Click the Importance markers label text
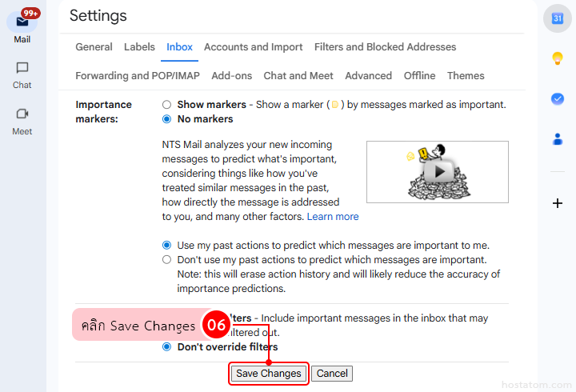 point(103,112)
